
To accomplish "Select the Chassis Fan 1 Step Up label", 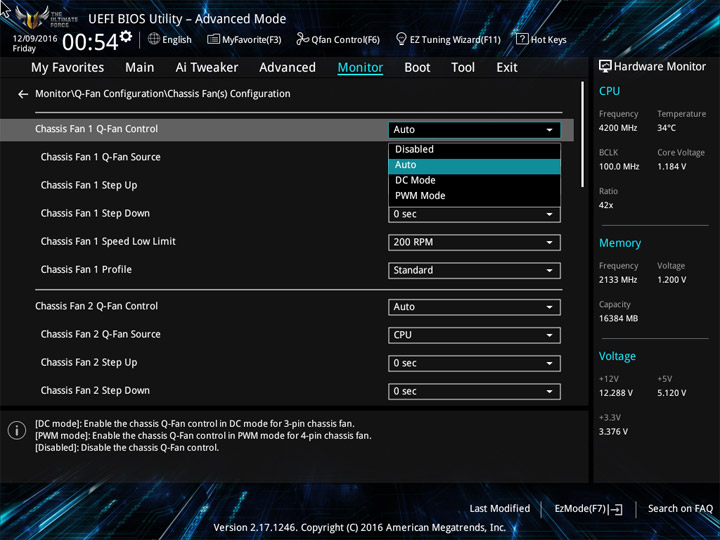I will (x=89, y=185).
